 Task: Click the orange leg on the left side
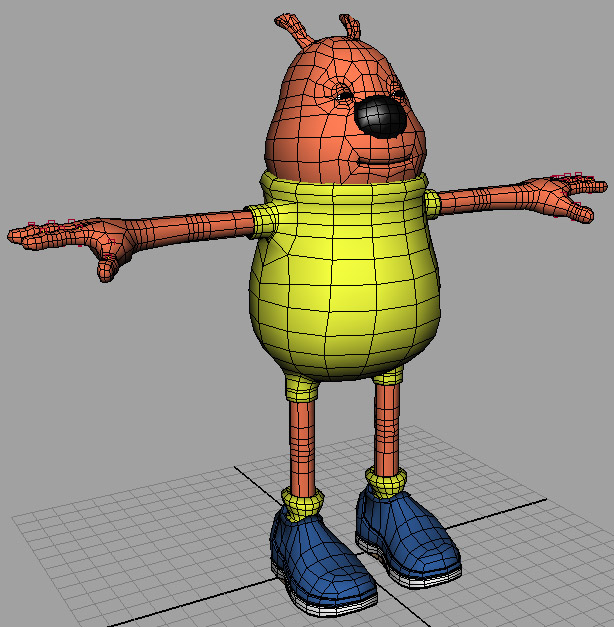pos(302,440)
